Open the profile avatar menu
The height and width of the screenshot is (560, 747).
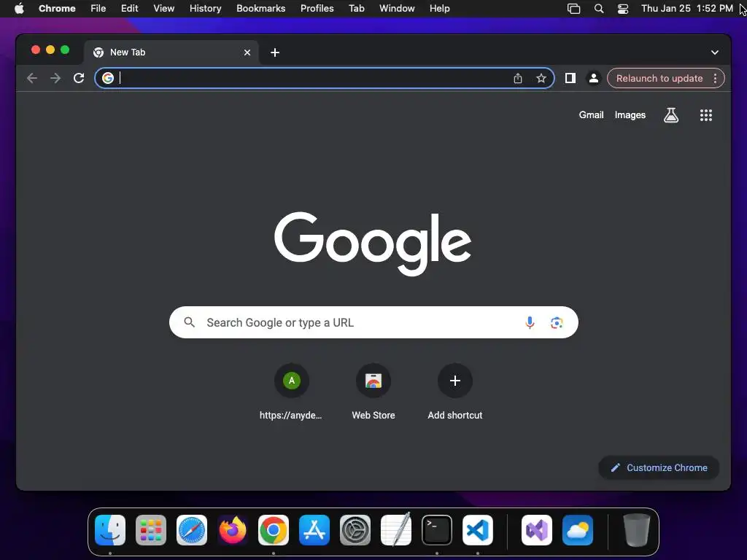coord(594,78)
